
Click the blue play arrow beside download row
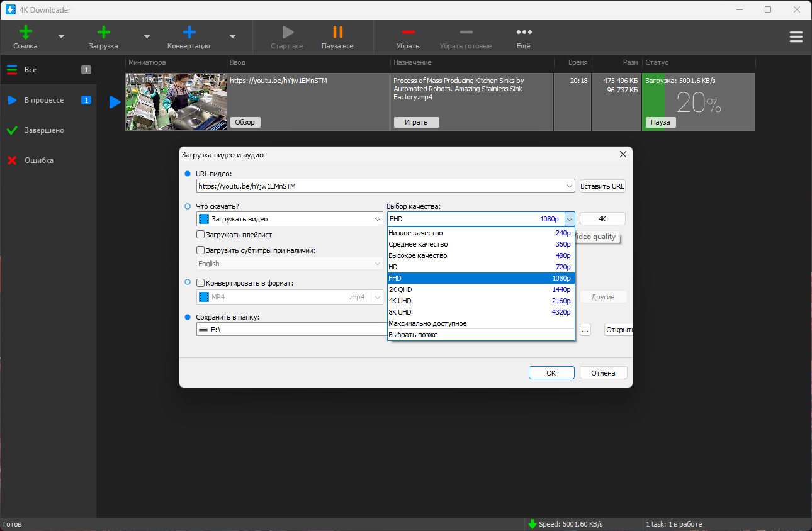[x=115, y=102]
